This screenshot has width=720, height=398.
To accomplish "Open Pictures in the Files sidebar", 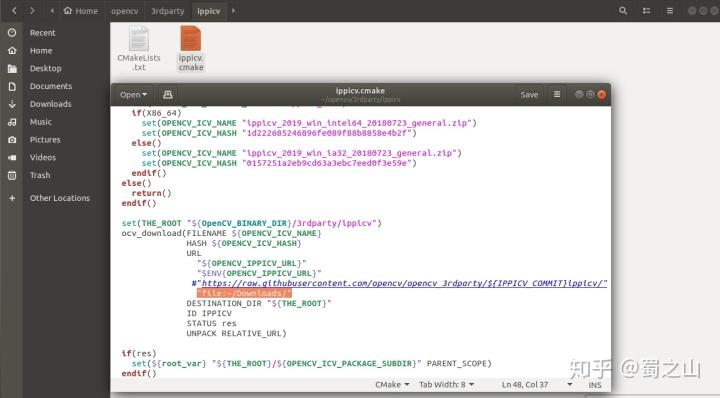I will 45,140.
